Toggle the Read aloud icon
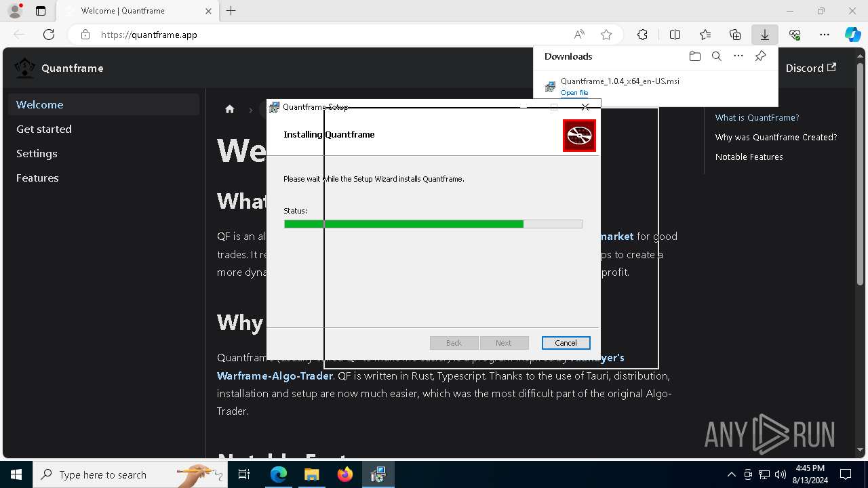This screenshot has height=488, width=868. coord(579,35)
